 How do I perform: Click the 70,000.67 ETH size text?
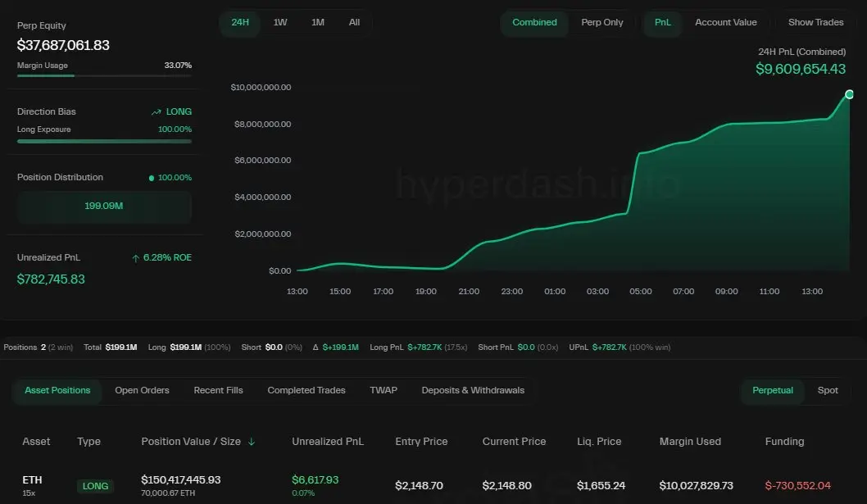point(168,493)
